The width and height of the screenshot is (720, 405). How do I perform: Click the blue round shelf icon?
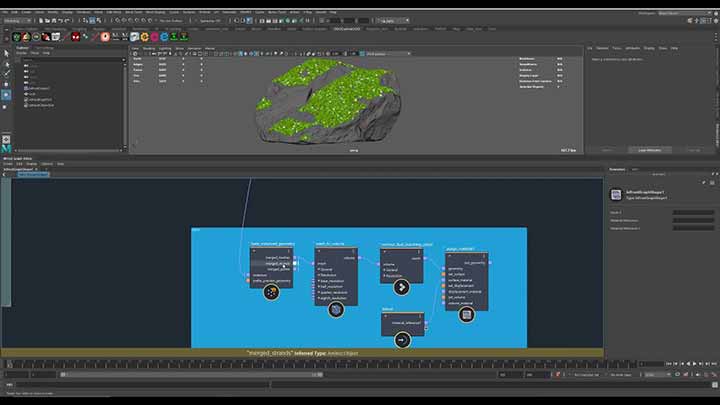[x=164, y=37]
